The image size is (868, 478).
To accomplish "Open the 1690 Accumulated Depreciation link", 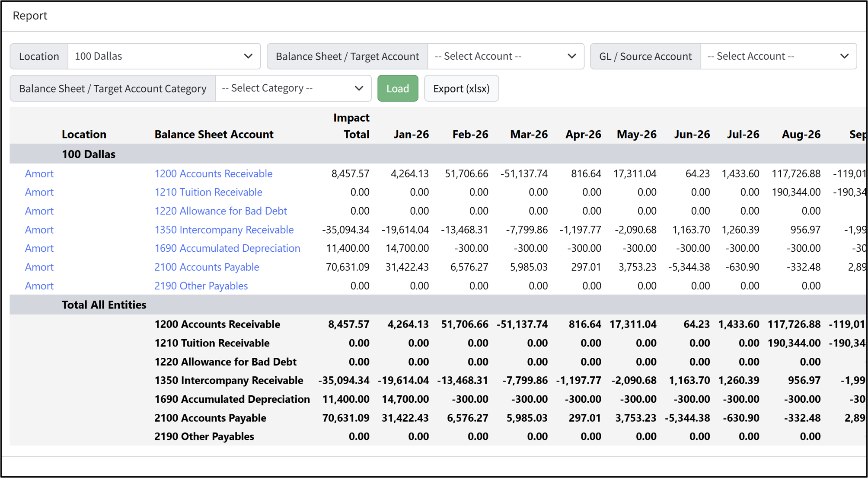I will pos(227,248).
